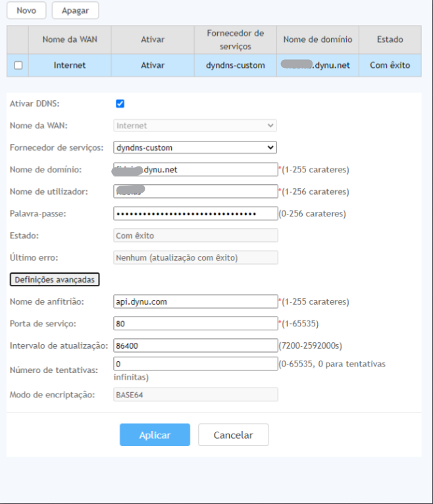Click the Nome de anfitrião field
This screenshot has height=504, width=433.
click(x=195, y=302)
